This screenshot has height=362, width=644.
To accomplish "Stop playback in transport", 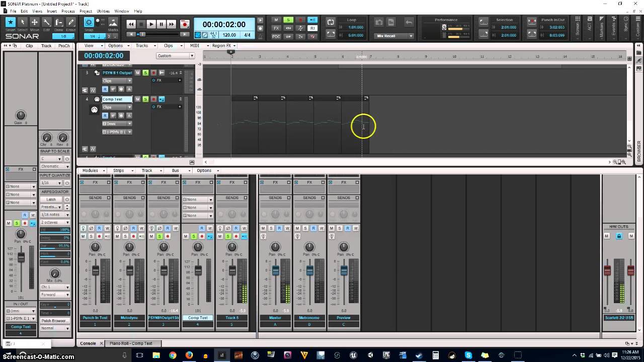I will point(141,24).
